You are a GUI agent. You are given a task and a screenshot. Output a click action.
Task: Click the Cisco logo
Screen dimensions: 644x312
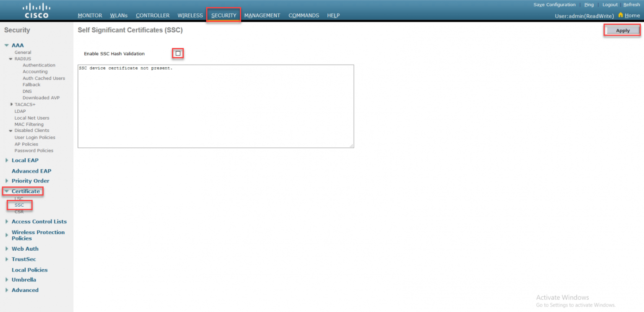pos(36,9)
